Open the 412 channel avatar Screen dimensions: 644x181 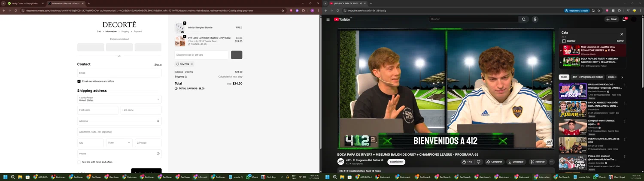(341, 162)
